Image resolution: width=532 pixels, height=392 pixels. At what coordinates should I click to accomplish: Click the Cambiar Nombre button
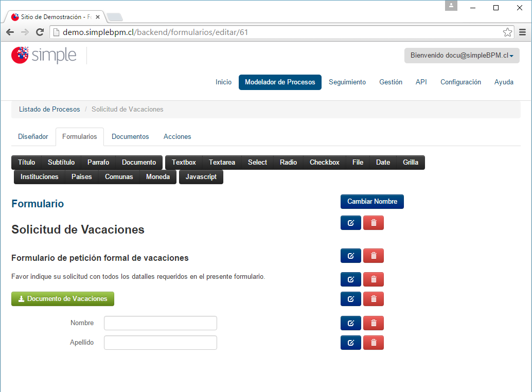coord(372,202)
